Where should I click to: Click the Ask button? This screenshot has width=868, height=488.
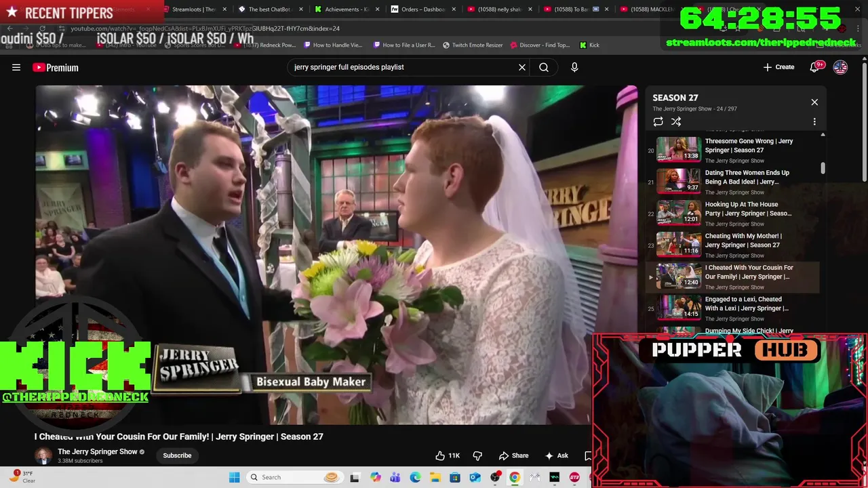pyautogui.click(x=557, y=455)
